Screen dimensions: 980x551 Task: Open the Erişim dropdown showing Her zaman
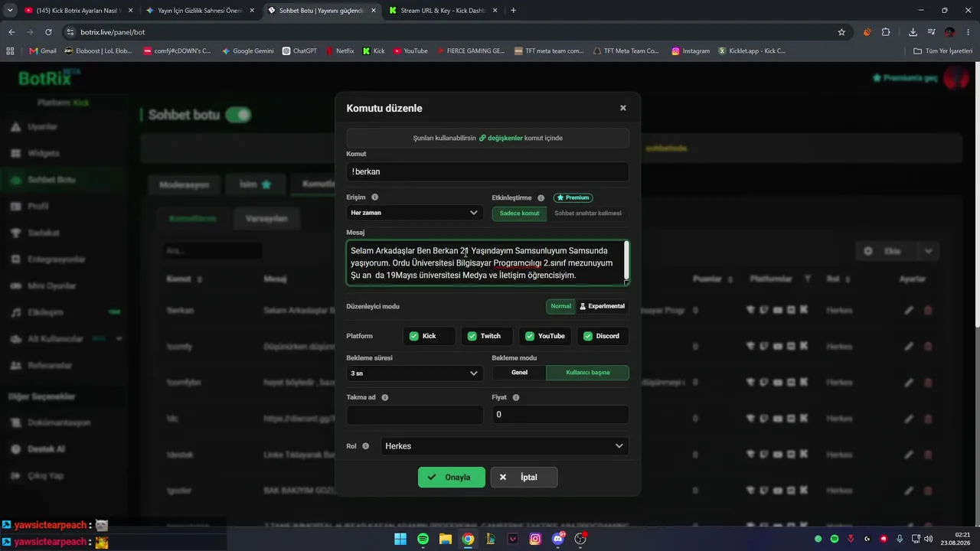[x=415, y=213]
